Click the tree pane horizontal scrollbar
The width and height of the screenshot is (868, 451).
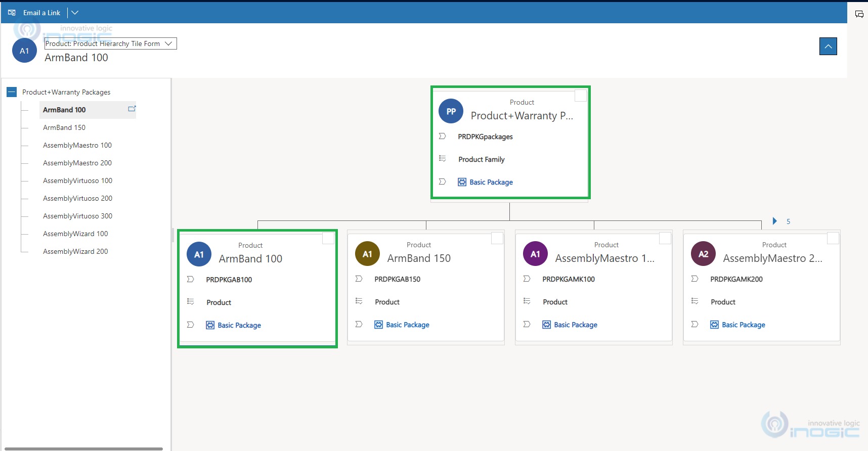83,448
